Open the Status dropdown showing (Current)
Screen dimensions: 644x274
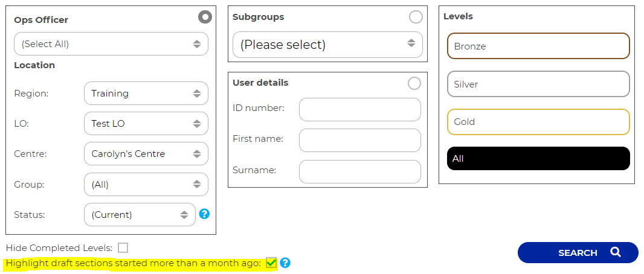(140, 214)
